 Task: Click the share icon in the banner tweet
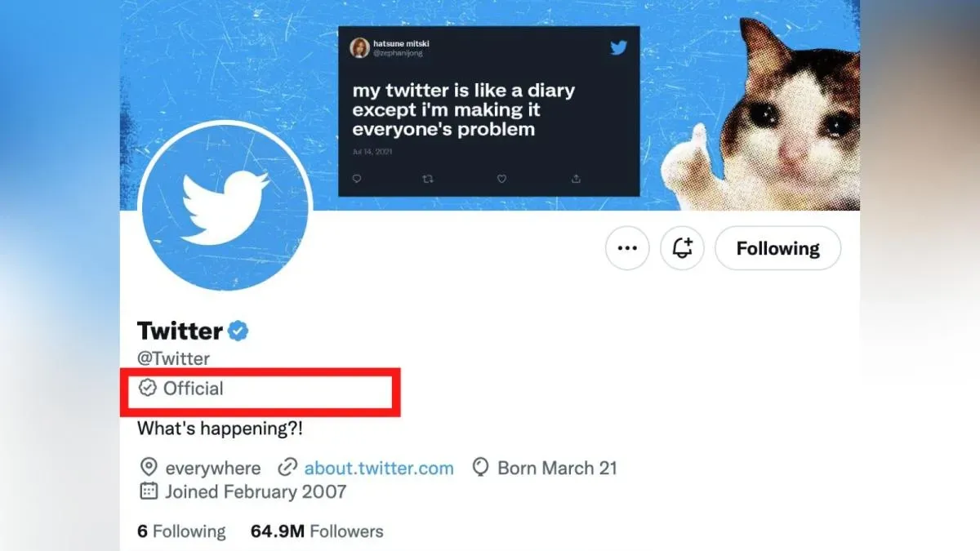click(x=576, y=179)
